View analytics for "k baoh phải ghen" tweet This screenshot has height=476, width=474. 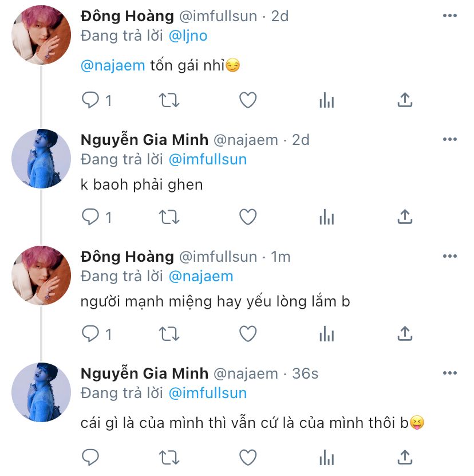[326, 217]
